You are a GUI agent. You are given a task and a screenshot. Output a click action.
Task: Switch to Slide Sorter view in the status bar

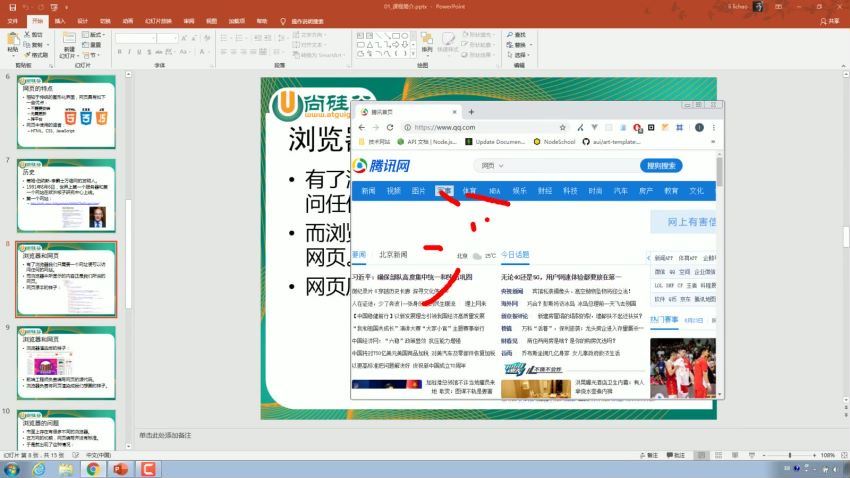718,455
